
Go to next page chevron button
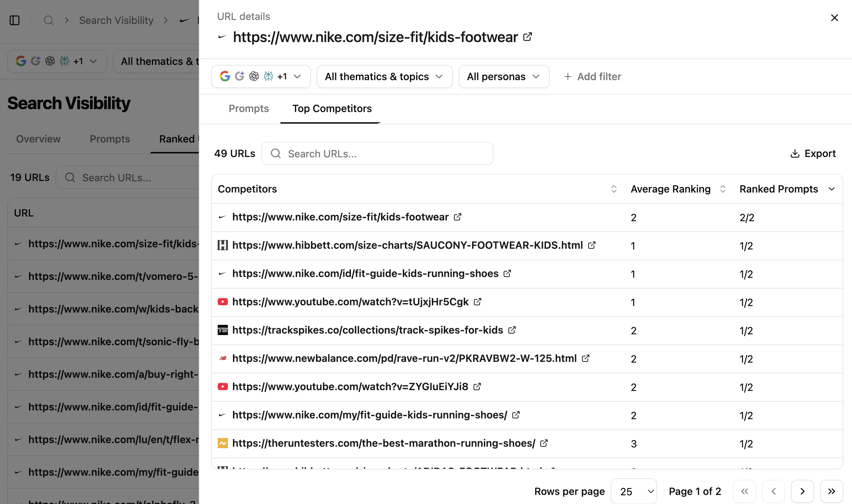802,491
